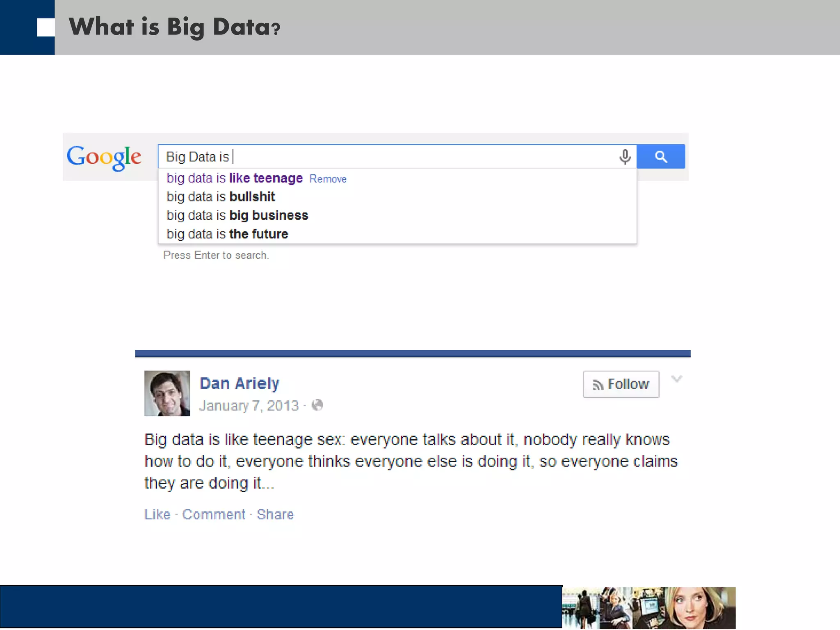Select suggestion 'big data is bullshit'
This screenshot has height=630, width=840.
[221, 197]
